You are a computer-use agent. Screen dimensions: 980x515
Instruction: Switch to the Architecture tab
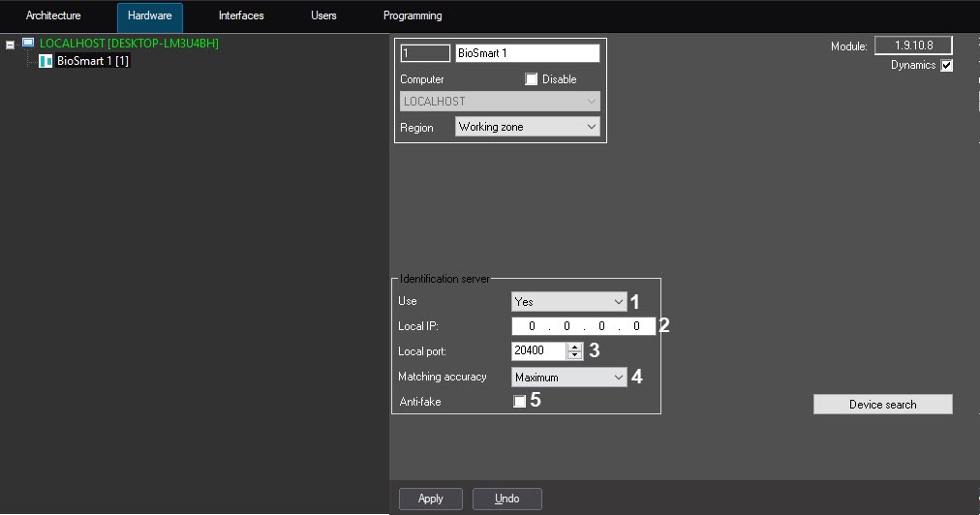tap(53, 15)
